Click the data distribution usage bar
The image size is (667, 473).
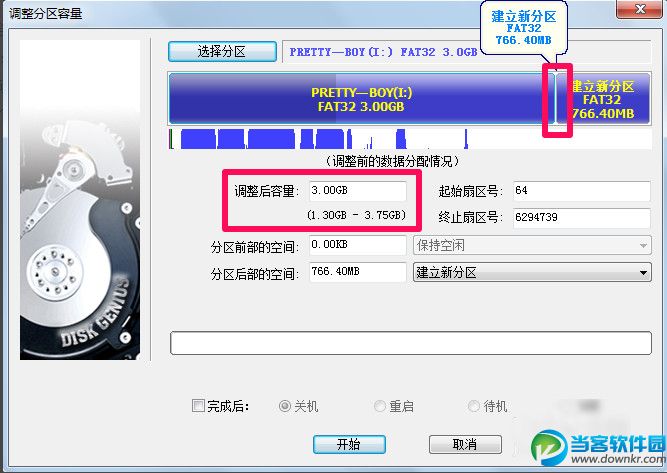pos(410,139)
